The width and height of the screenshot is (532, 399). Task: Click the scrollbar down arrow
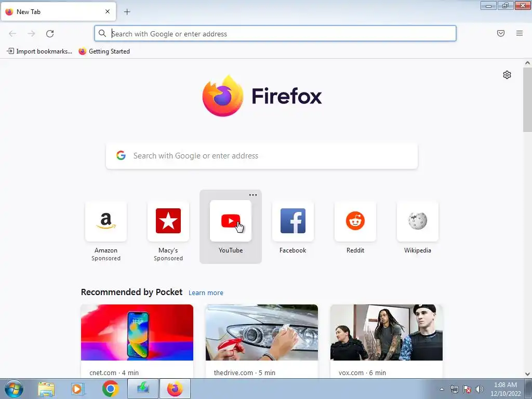527,374
